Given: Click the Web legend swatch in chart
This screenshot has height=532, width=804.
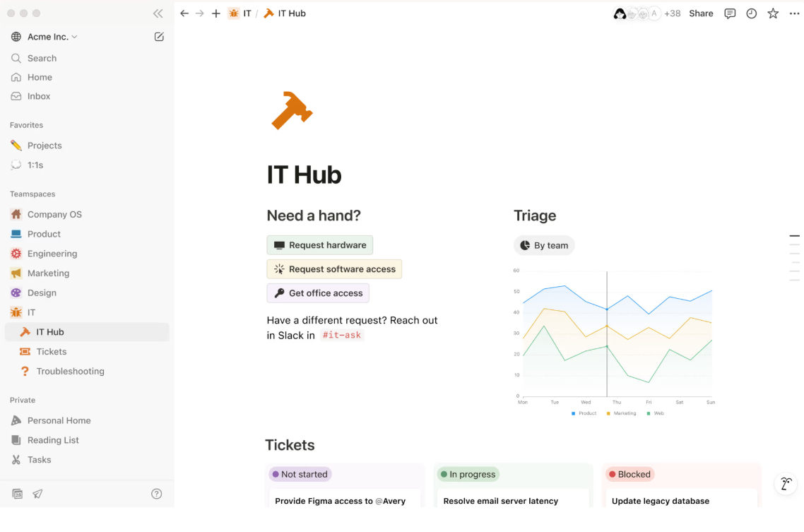Looking at the screenshot, I should pyautogui.click(x=649, y=413).
